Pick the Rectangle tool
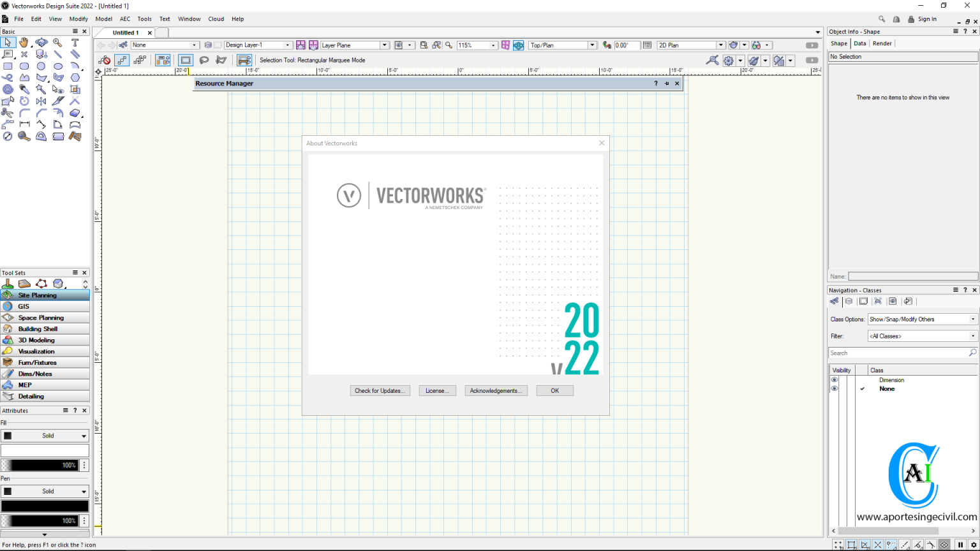980x551 pixels. pyautogui.click(x=8, y=65)
